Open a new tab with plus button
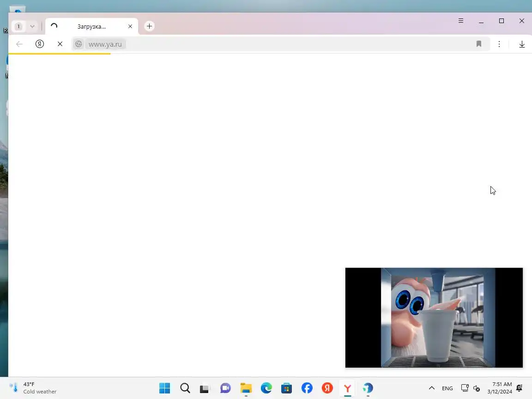Screen dimensions: 532x399 click(x=149, y=26)
